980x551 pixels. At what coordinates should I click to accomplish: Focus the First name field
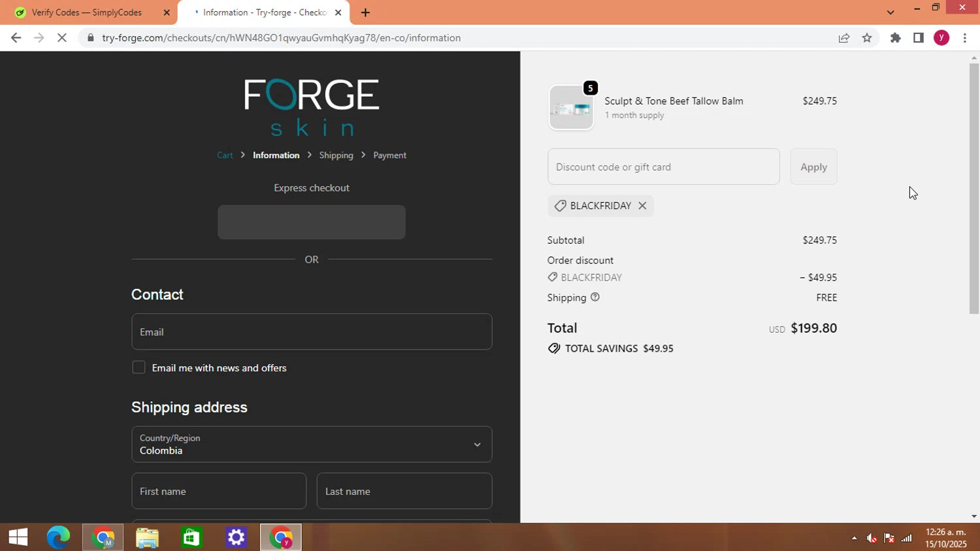[219, 491]
